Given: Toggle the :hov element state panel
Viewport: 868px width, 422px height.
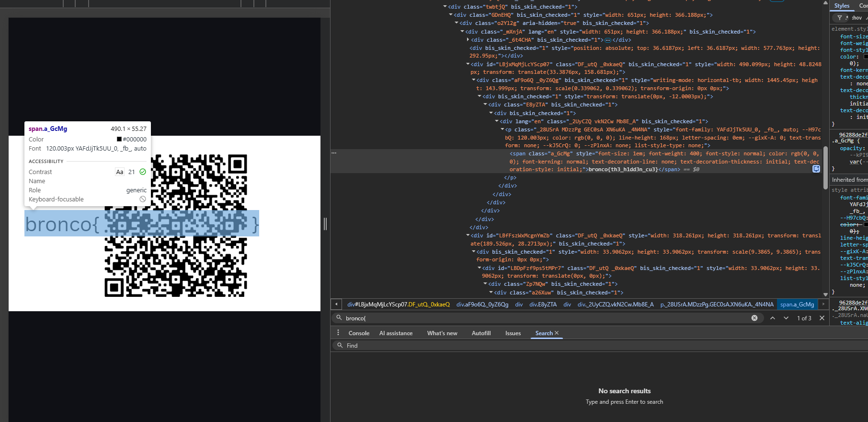Looking at the screenshot, I should click(857, 18).
